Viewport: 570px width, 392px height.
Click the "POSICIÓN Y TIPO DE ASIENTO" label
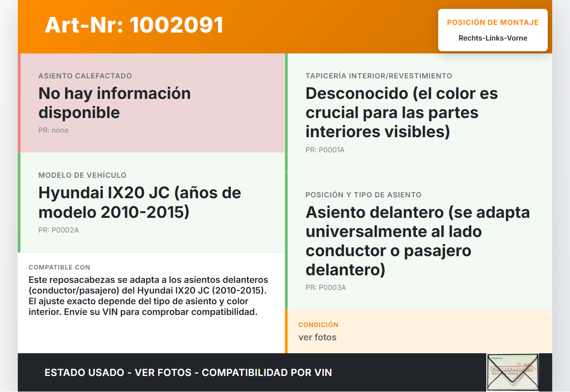(x=363, y=195)
